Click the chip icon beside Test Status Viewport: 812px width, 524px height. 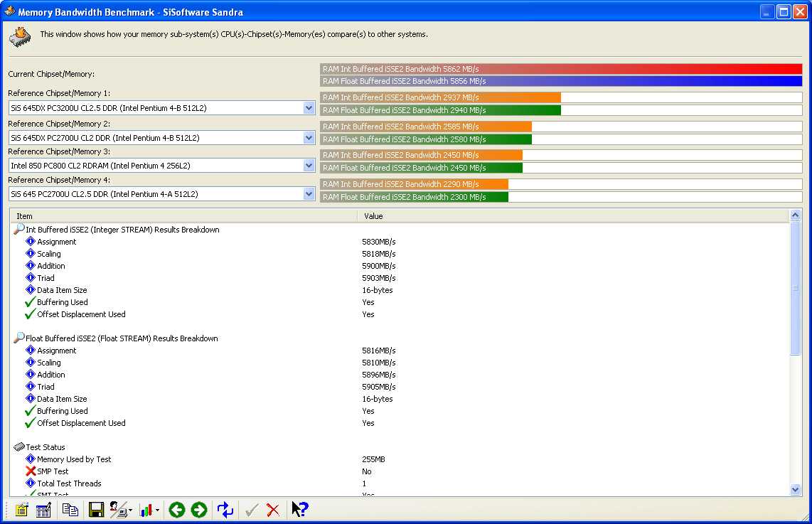click(19, 447)
